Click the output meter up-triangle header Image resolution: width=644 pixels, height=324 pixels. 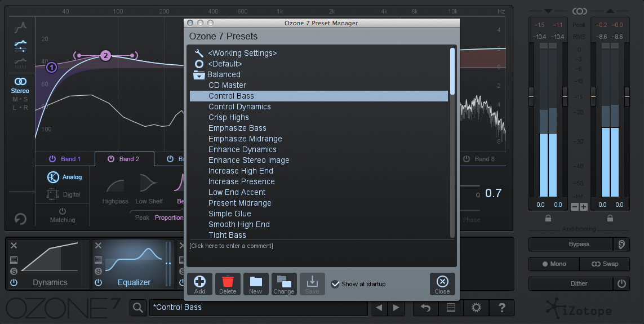point(610,11)
